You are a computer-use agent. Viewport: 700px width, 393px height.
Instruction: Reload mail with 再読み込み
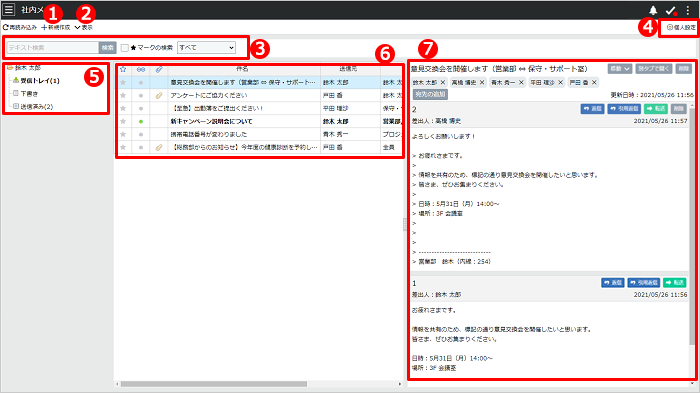pos(20,27)
